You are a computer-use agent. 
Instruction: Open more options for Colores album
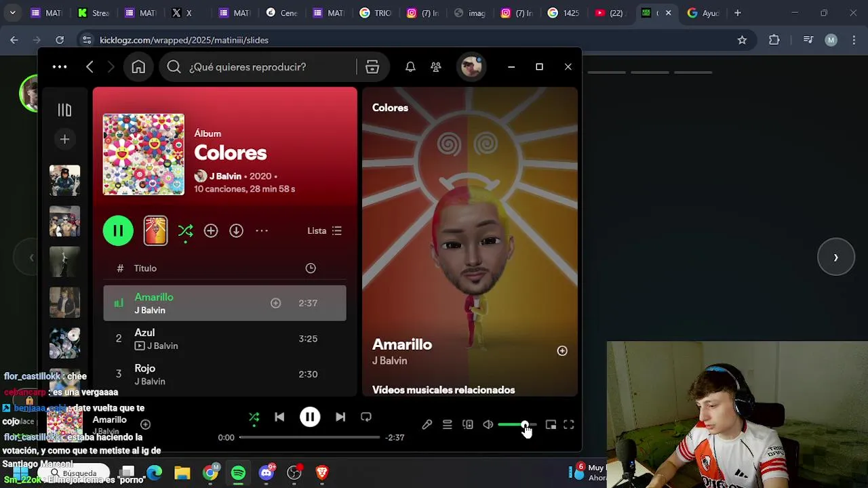pos(262,230)
